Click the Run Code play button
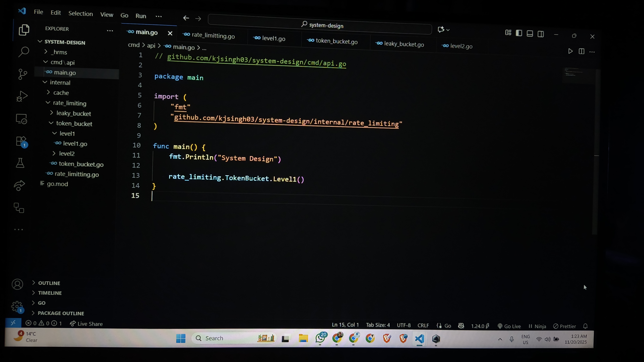 [570, 51]
